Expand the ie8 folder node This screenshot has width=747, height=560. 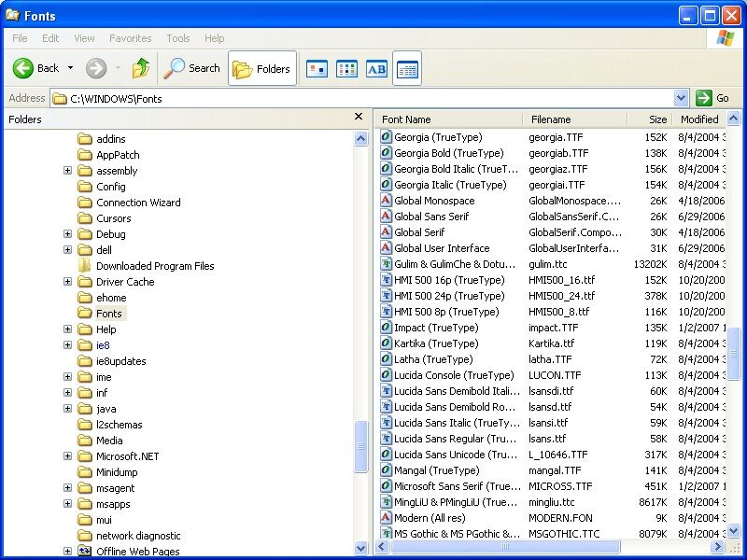click(67, 344)
